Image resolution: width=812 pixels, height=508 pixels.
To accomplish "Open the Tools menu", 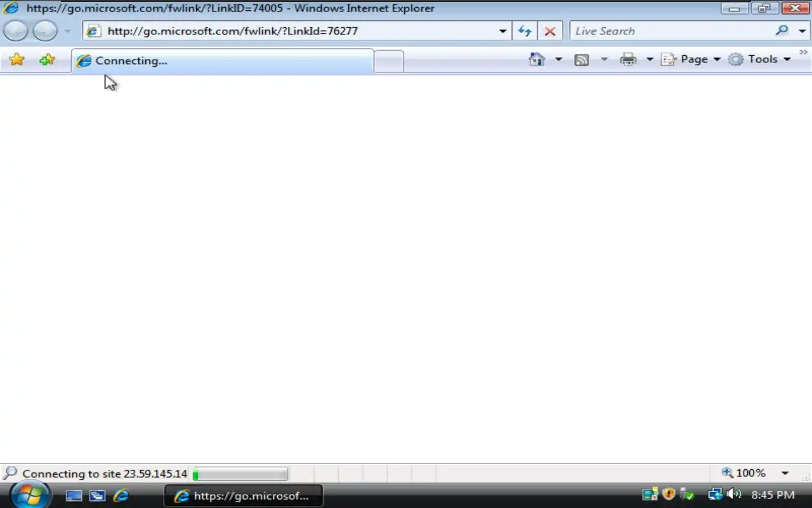I will click(759, 59).
